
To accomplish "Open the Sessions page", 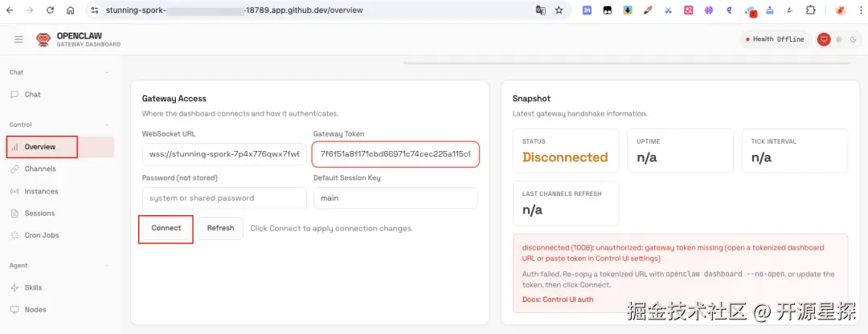I will 39,214.
